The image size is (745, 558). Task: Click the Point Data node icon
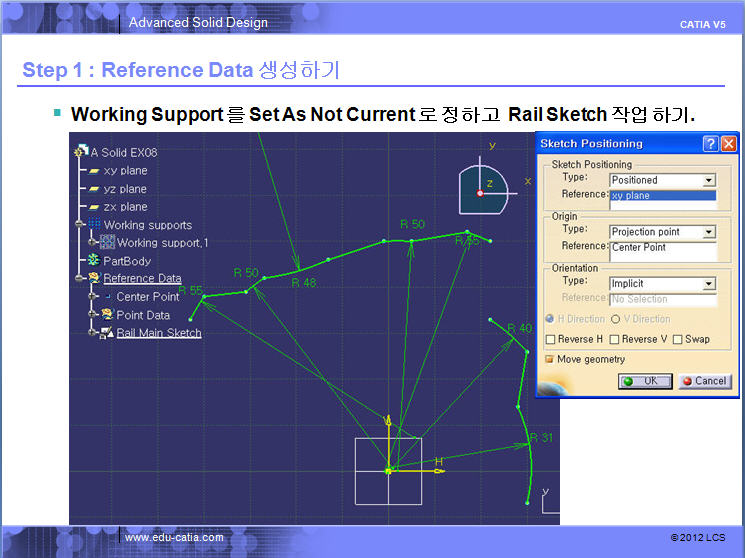[108, 315]
